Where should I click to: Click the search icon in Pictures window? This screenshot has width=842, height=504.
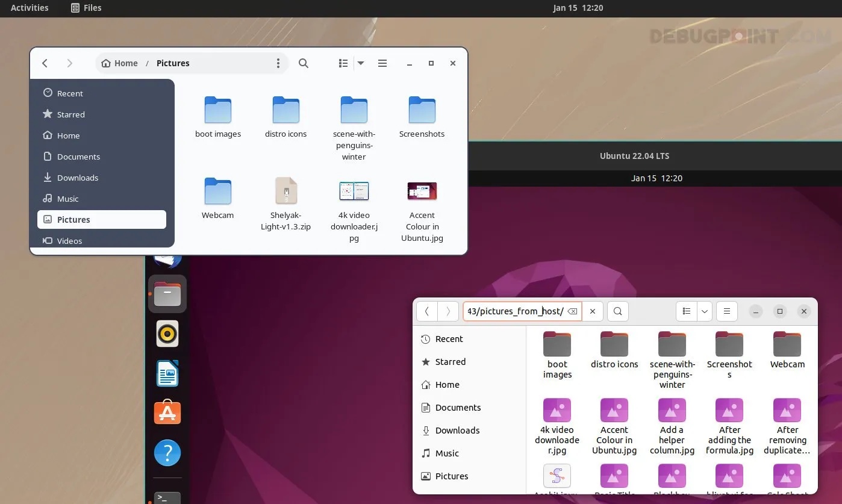coord(304,63)
